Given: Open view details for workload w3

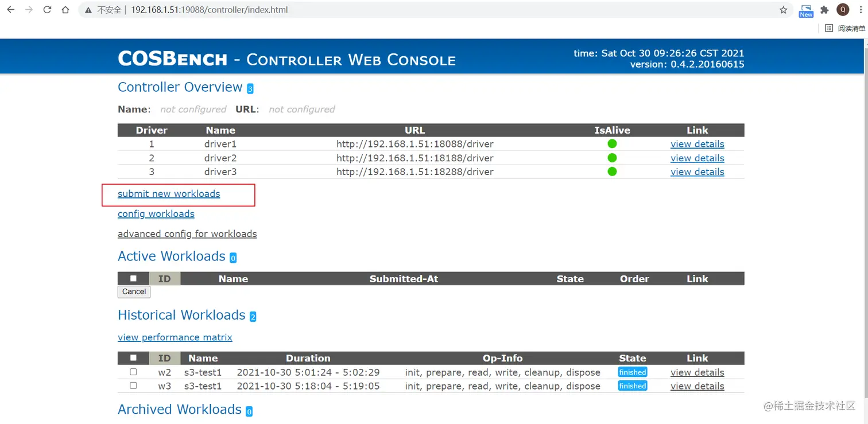Looking at the screenshot, I should click(x=697, y=386).
